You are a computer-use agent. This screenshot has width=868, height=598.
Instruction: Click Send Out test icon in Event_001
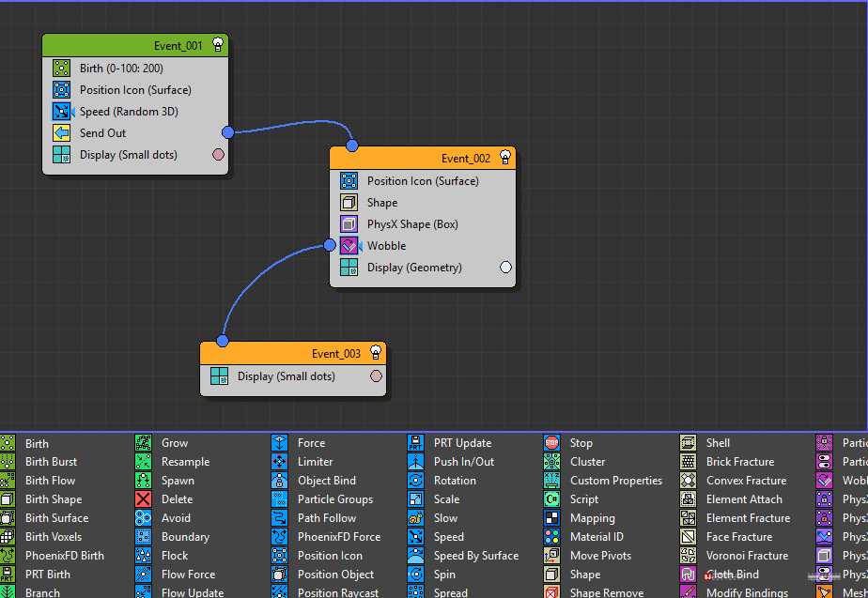pos(61,132)
